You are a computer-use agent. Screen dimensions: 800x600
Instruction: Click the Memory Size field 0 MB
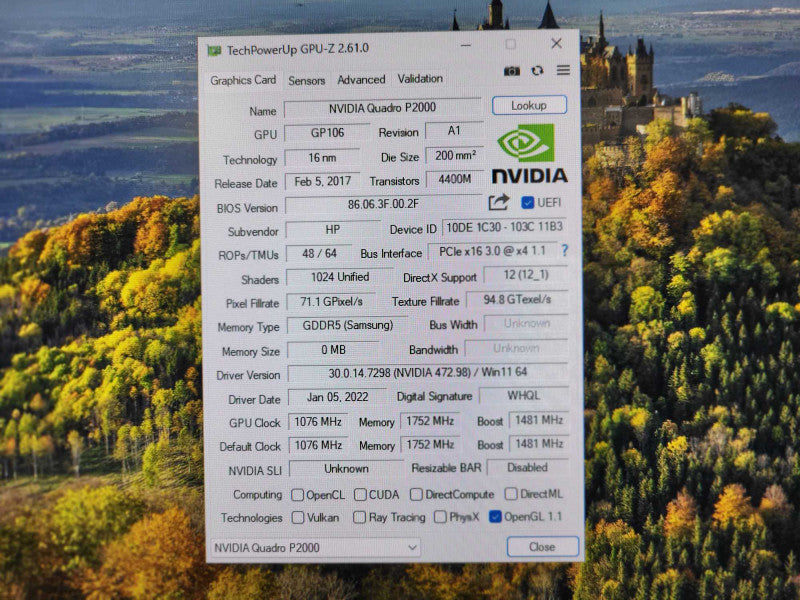tap(333, 350)
